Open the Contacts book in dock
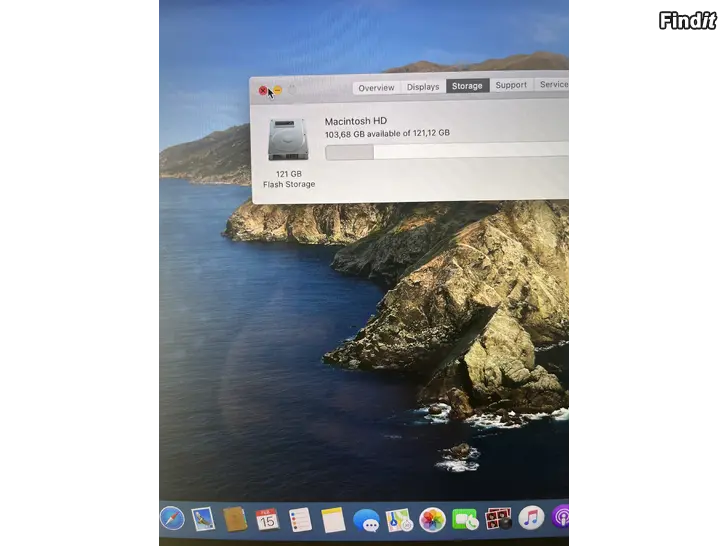The image size is (728, 546). 235,518
